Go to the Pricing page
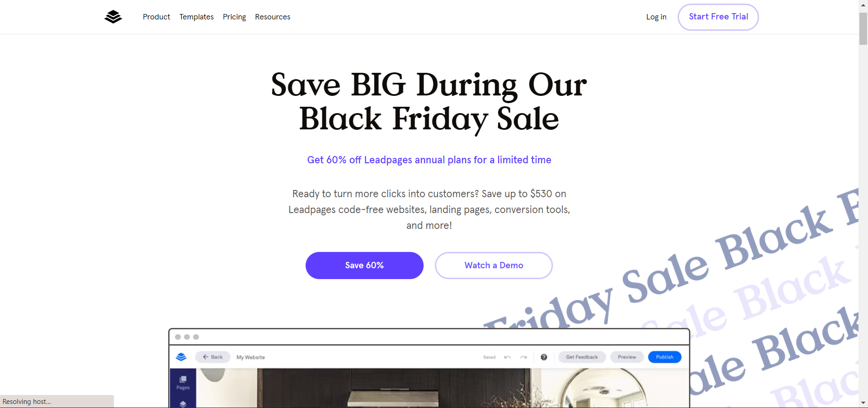The image size is (868, 408). (234, 17)
